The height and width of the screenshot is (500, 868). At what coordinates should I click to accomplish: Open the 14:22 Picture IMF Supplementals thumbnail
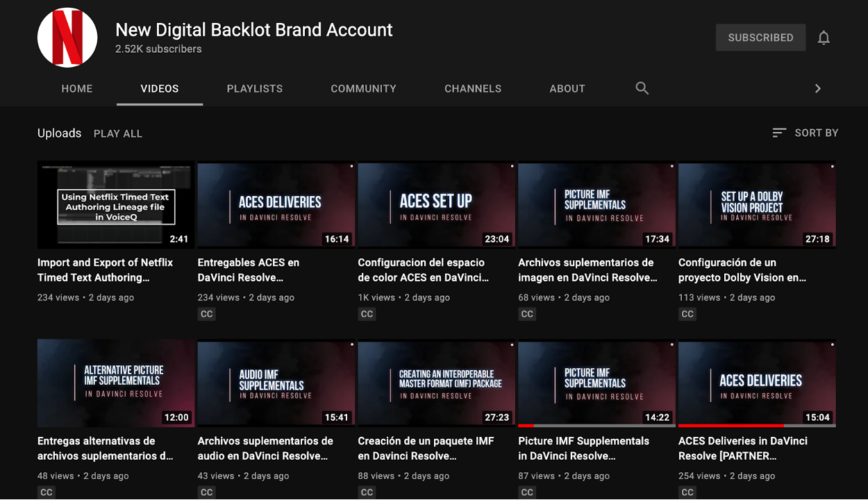tap(596, 383)
